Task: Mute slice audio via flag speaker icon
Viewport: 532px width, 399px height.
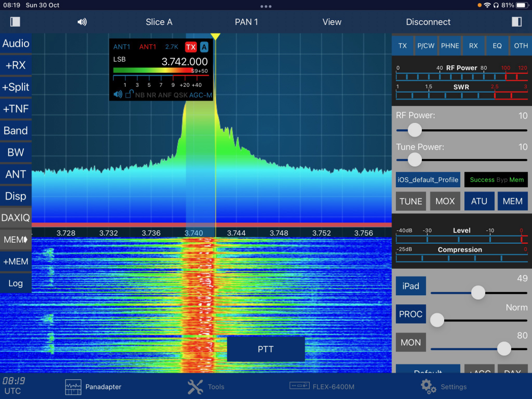Action: (x=118, y=95)
